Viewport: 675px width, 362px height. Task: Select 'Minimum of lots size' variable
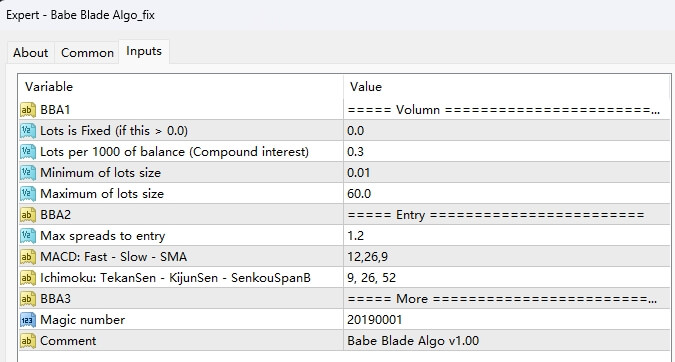pyautogui.click(x=100, y=173)
